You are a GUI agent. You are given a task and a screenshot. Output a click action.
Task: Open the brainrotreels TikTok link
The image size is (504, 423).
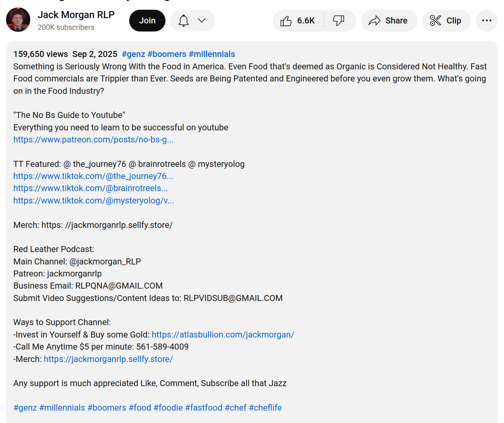pyautogui.click(x=90, y=188)
